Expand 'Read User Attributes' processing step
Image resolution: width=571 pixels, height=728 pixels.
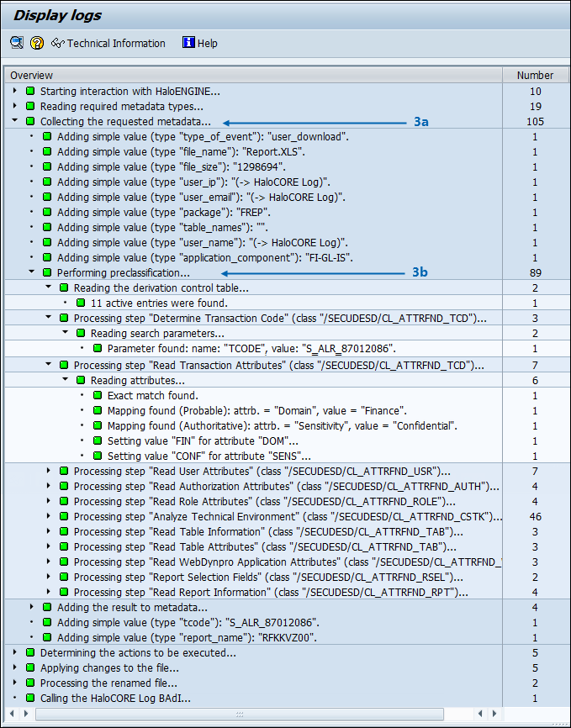click(48, 471)
